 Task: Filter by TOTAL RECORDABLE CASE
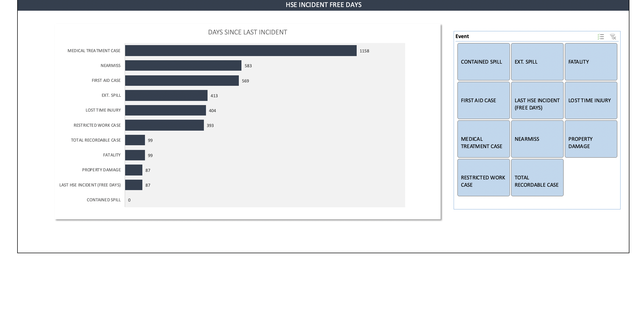pos(537,178)
